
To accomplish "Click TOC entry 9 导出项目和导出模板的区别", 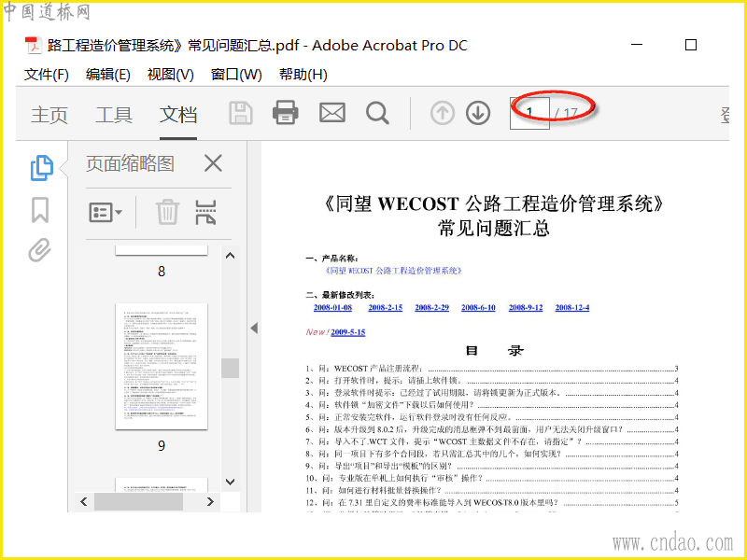I will 492,466.
